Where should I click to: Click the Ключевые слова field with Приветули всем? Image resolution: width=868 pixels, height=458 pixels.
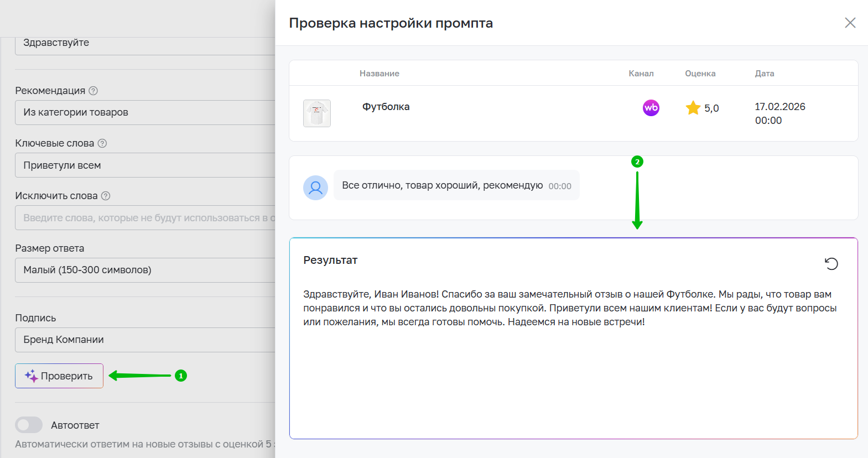click(145, 165)
